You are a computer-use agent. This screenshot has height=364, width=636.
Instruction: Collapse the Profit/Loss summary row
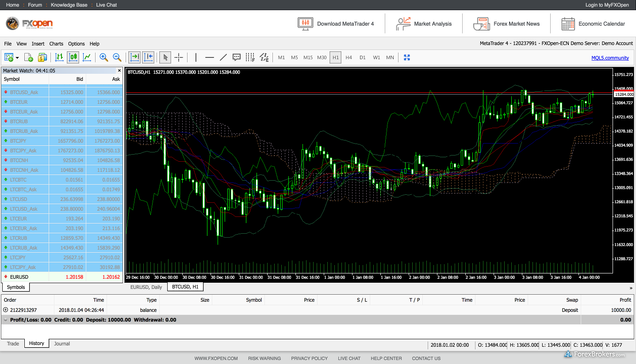click(5, 320)
